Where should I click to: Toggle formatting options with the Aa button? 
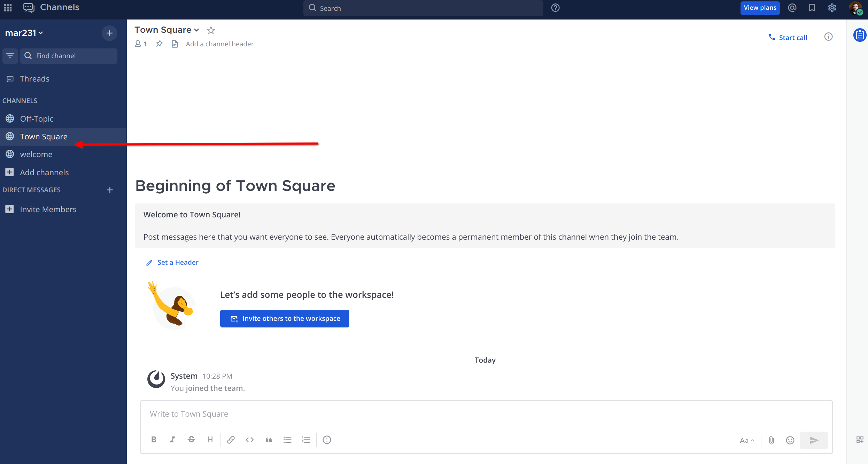747,440
